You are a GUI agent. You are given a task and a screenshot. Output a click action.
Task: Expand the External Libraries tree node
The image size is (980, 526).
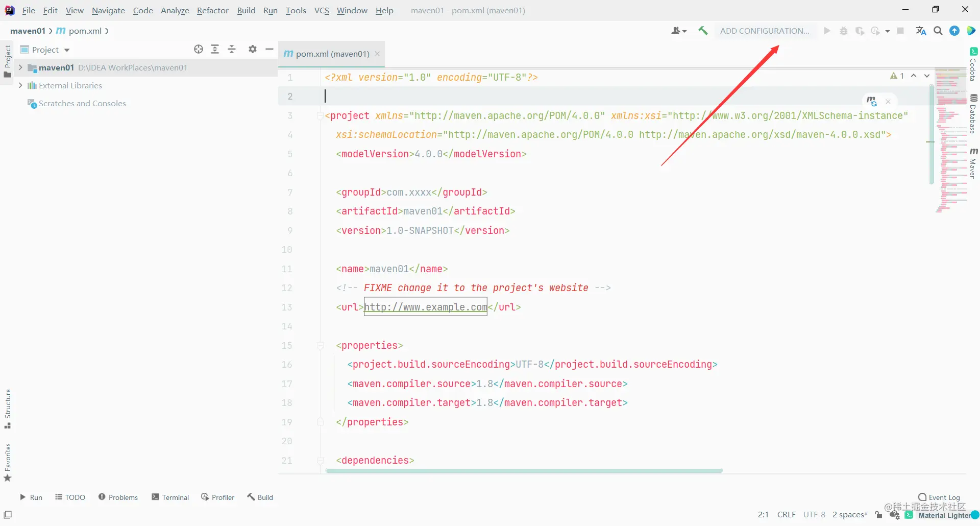point(20,85)
